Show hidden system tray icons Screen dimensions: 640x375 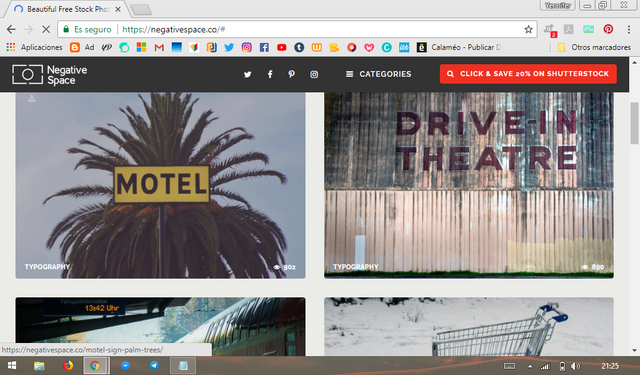(530, 366)
